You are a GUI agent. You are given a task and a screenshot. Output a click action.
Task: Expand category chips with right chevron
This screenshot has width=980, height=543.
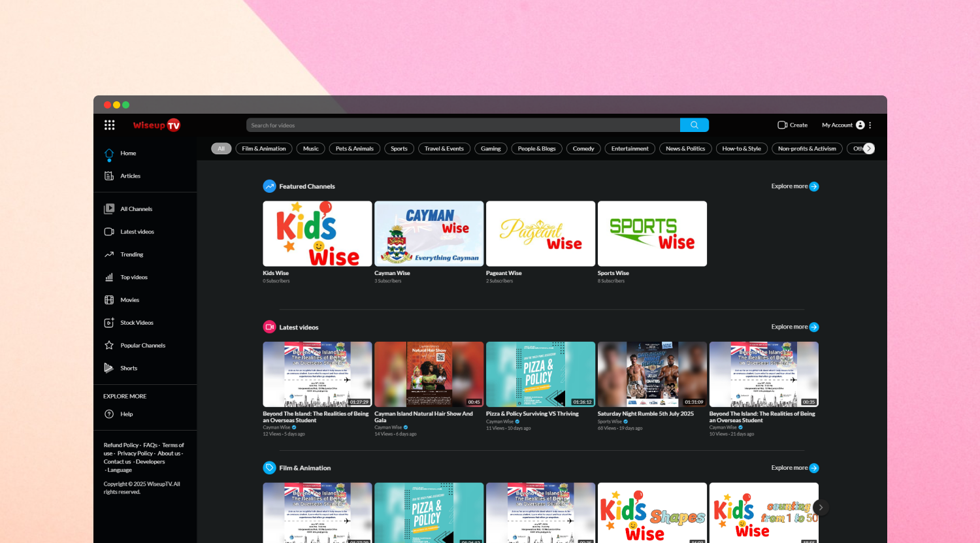pos(868,148)
